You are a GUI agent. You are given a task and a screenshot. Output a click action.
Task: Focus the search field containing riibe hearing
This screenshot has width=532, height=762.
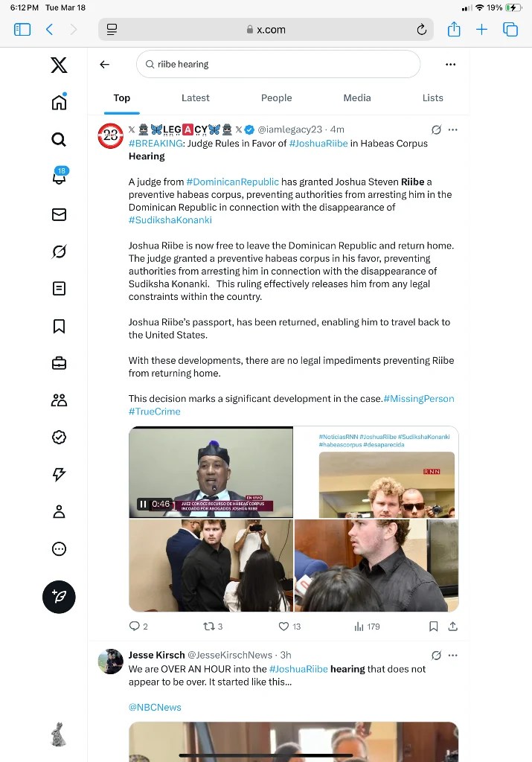point(278,64)
